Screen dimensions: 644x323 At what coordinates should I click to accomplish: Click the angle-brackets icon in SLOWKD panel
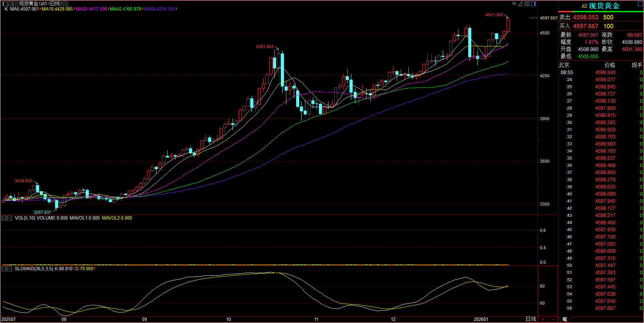click(x=4, y=269)
